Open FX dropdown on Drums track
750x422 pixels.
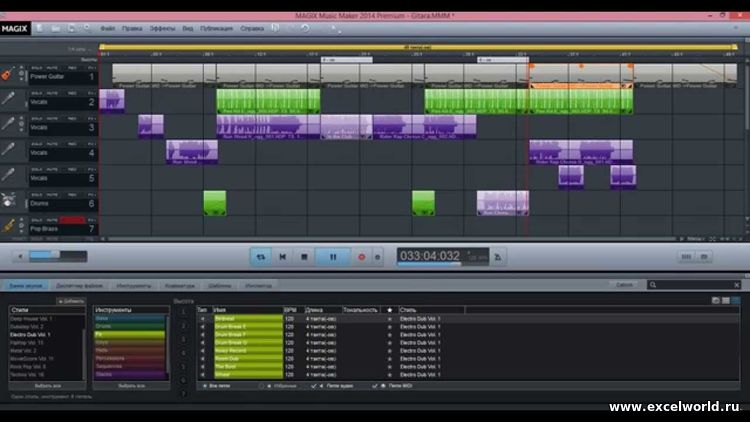92,195
